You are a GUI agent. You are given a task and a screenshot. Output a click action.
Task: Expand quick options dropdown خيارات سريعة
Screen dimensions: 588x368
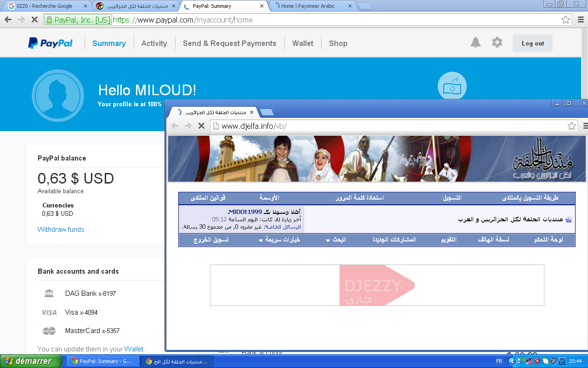tap(279, 240)
